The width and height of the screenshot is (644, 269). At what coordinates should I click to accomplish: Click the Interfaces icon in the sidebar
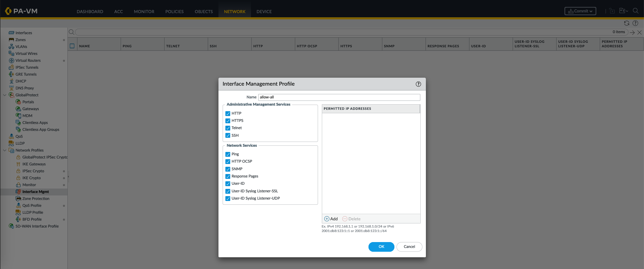coord(11,33)
